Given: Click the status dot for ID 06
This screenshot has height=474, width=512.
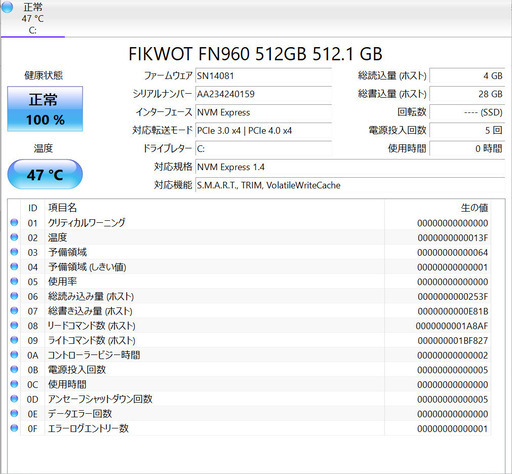Looking at the screenshot, I should click(14, 296).
